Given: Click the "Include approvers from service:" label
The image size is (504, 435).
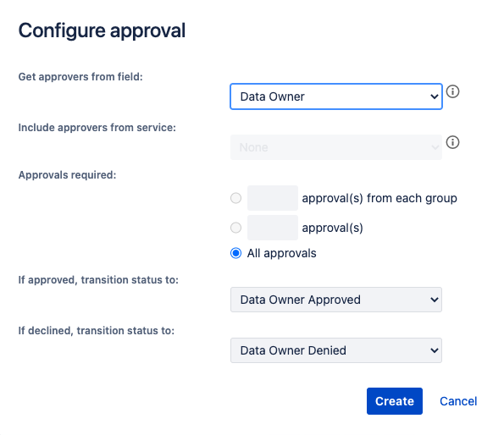Looking at the screenshot, I should 97,128.
